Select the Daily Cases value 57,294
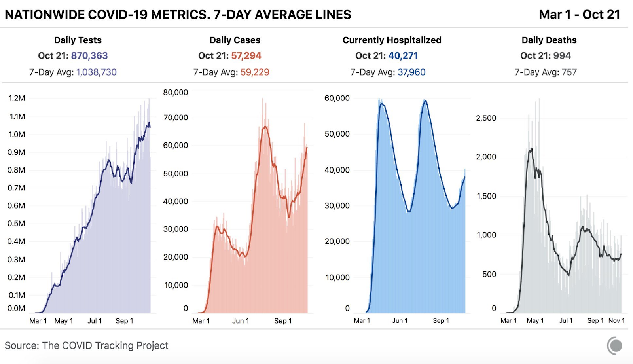The image size is (633, 364). coord(246,56)
